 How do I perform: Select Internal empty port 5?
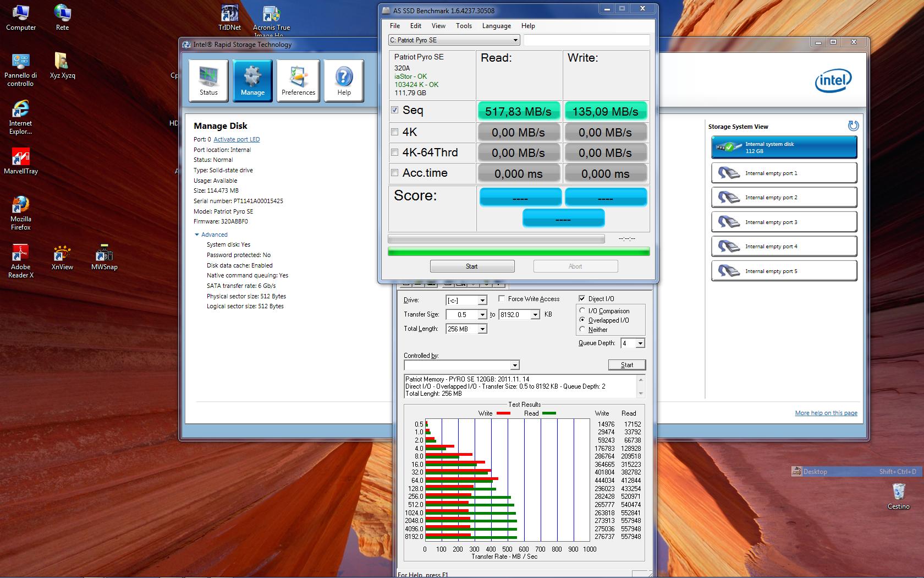click(x=784, y=271)
